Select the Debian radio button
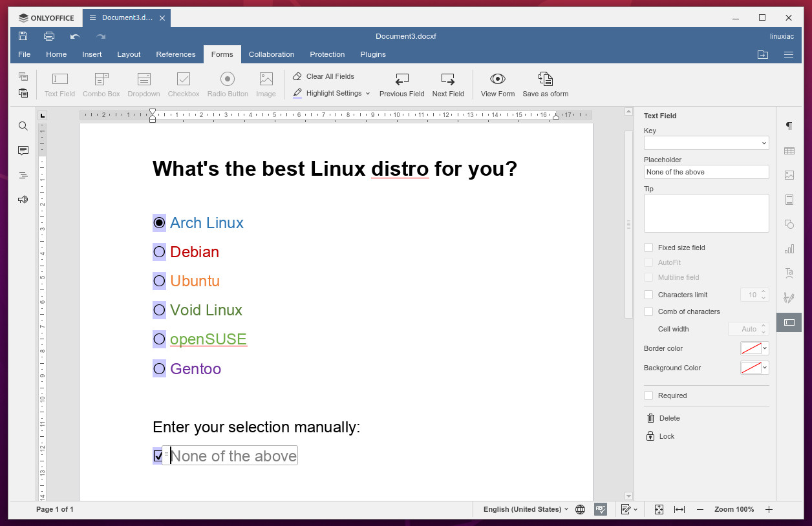This screenshot has height=526, width=812. 159,252
